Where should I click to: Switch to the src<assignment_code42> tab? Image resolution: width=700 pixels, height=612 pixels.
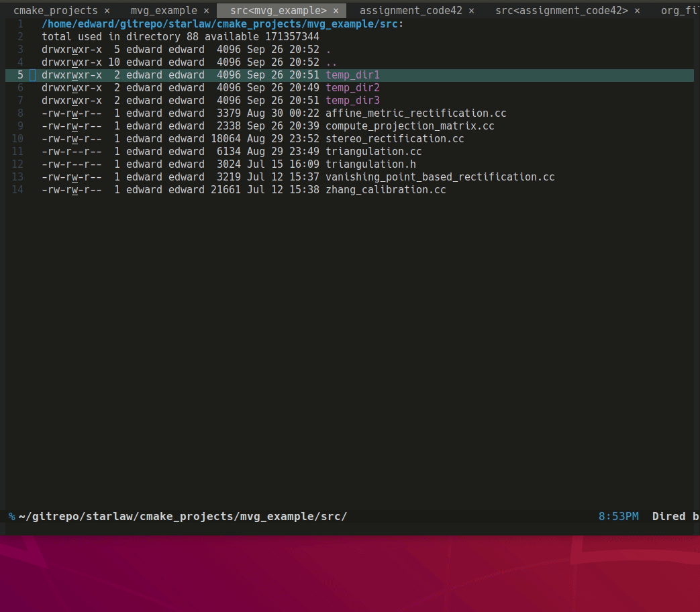(562, 11)
